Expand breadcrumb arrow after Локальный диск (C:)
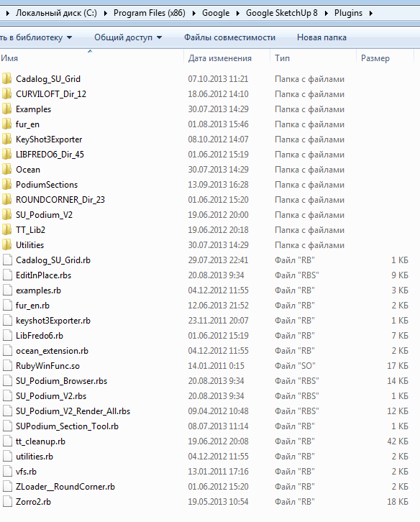420x522 pixels. (x=105, y=14)
